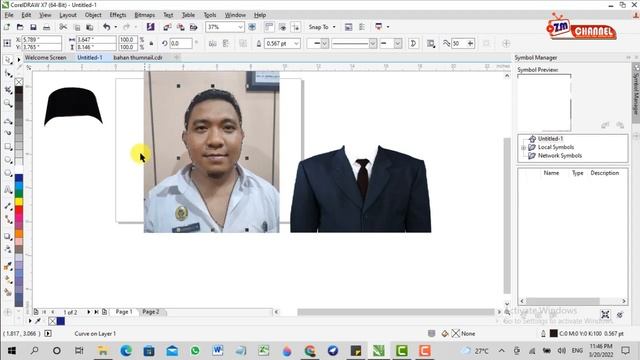Select the Zoom magnifier tool in toolbox

[8, 103]
